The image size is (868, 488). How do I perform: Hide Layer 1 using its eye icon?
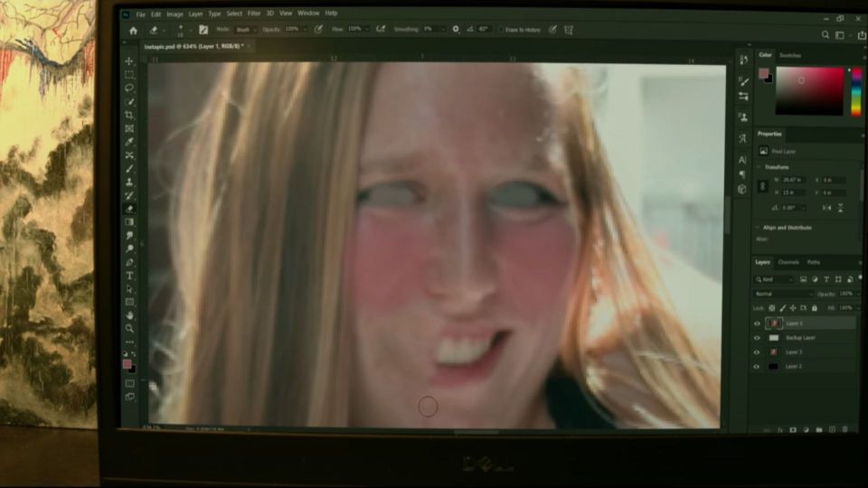click(x=757, y=324)
